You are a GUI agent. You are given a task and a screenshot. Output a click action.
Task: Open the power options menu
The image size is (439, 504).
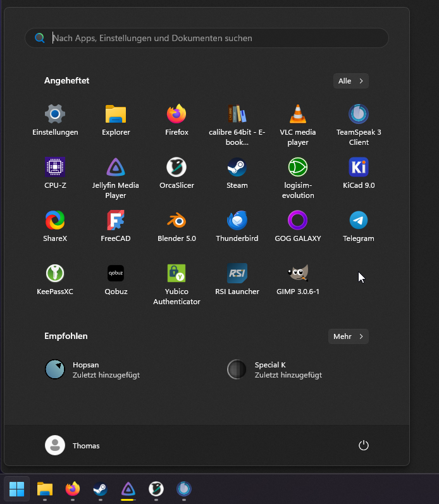click(363, 446)
